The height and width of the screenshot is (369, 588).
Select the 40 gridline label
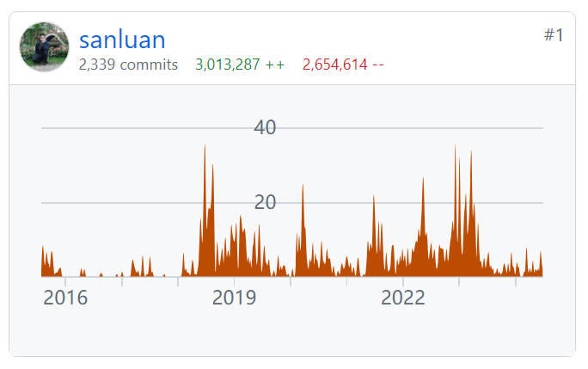pos(265,127)
